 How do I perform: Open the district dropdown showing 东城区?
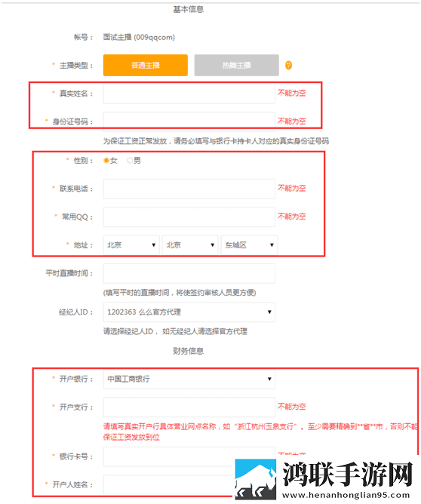249,245
